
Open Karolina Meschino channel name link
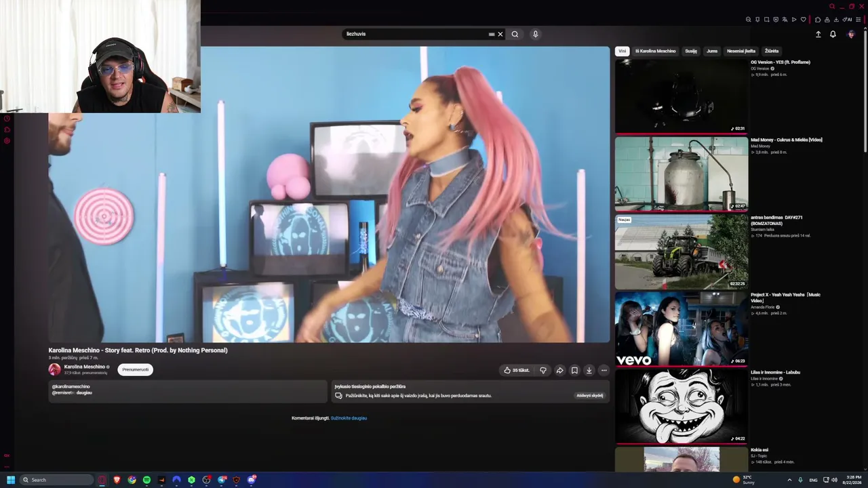coord(85,367)
